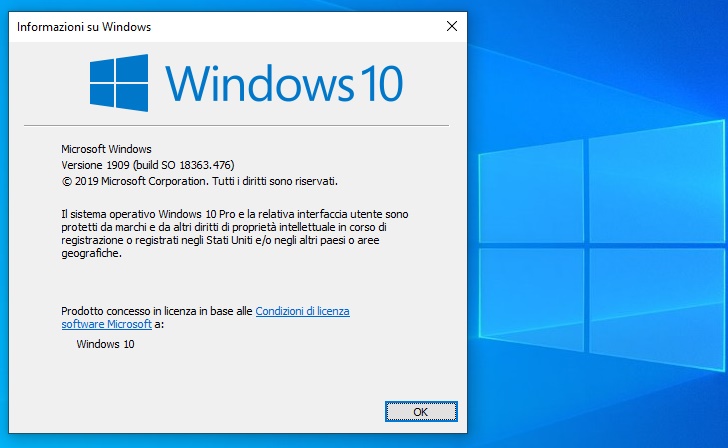728x448 pixels.
Task: Click 'Prodotto concesso in licenza in base alle' text
Action: [157, 311]
